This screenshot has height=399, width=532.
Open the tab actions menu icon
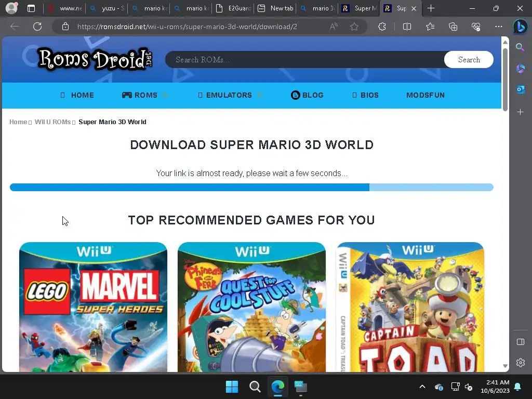click(31, 8)
